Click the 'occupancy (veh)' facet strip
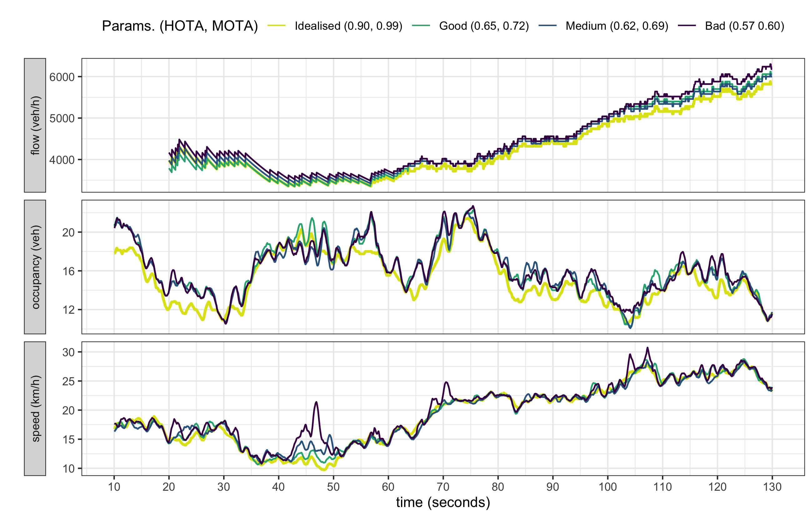Screen dimensions: 812x517 point(35,267)
